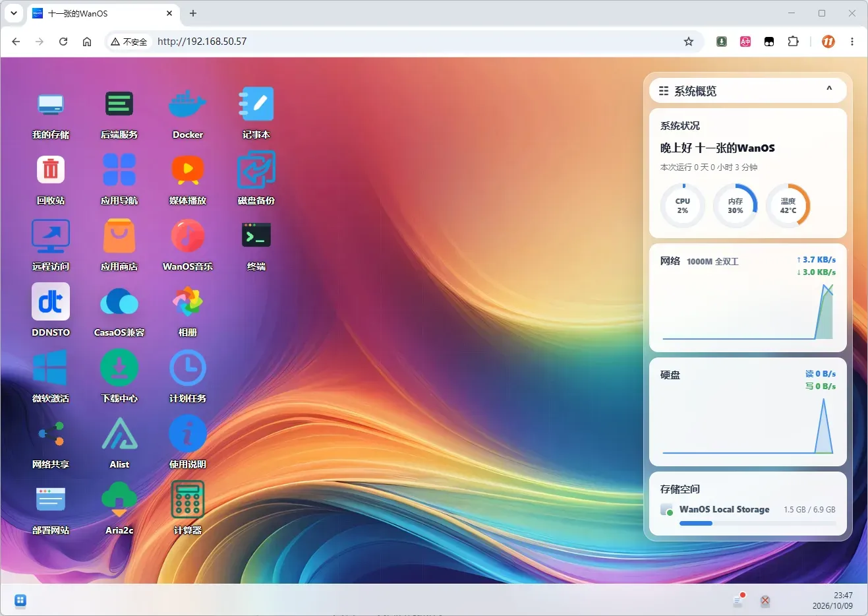The image size is (868, 616).
Task: Open the 应用商店 app store icon
Action: (x=119, y=236)
